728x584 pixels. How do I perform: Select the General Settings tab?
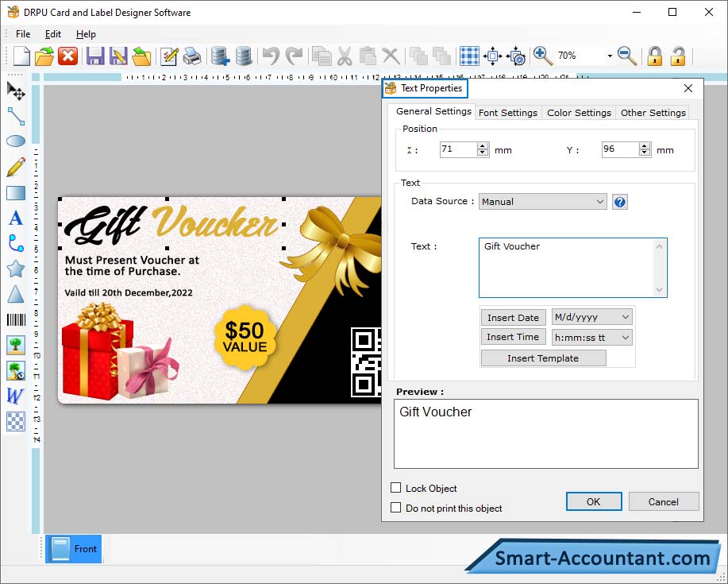[x=433, y=111]
